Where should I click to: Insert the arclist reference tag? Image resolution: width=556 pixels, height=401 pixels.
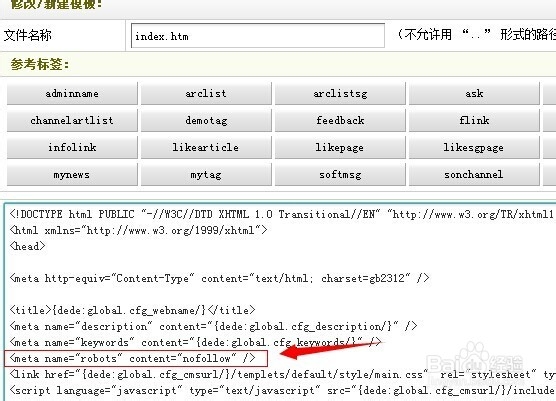(x=206, y=94)
